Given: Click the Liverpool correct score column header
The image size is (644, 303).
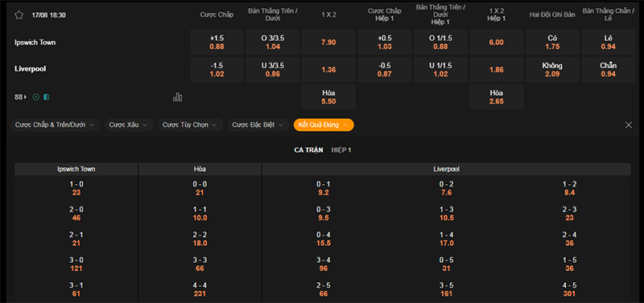Looking at the screenshot, I should click(x=447, y=169).
